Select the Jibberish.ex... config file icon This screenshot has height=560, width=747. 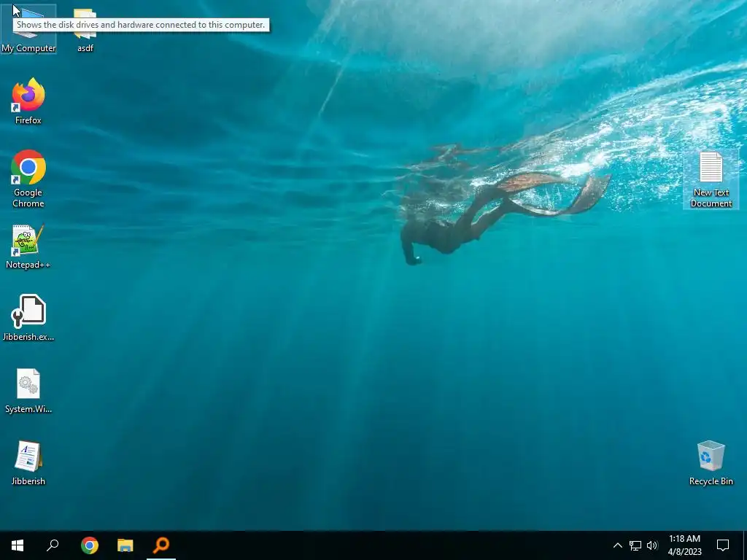[28, 318]
